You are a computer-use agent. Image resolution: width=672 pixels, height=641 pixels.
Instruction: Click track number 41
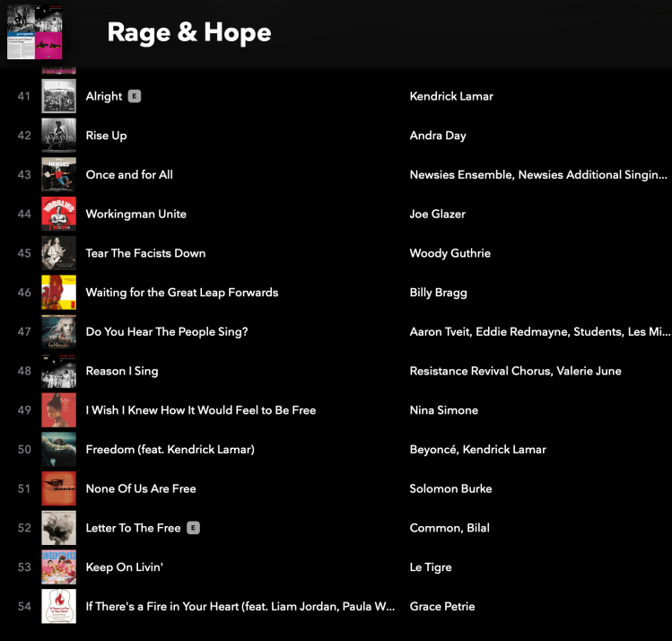coord(24,96)
